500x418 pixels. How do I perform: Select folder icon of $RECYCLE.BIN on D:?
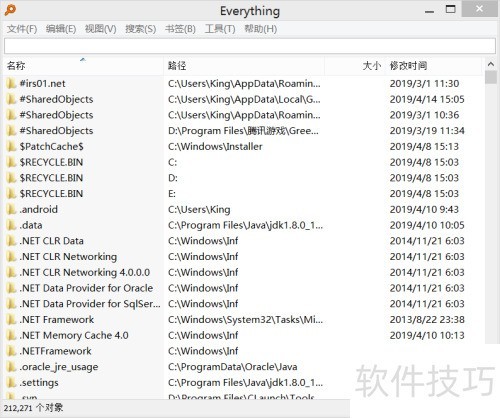(11, 178)
